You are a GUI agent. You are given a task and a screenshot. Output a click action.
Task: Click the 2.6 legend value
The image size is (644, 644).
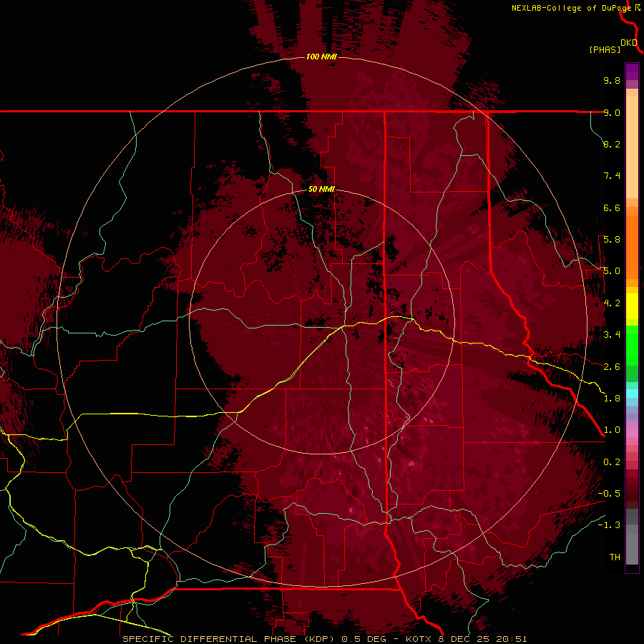click(x=612, y=367)
